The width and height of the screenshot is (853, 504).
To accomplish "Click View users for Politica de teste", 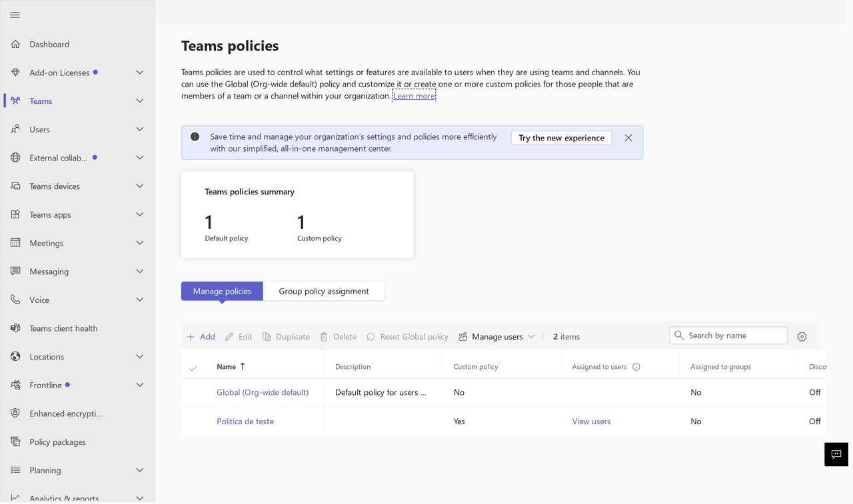I will pos(591,421).
